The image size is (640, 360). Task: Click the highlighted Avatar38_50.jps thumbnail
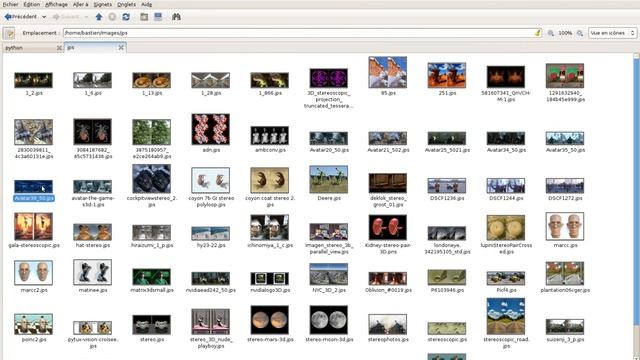[33, 187]
